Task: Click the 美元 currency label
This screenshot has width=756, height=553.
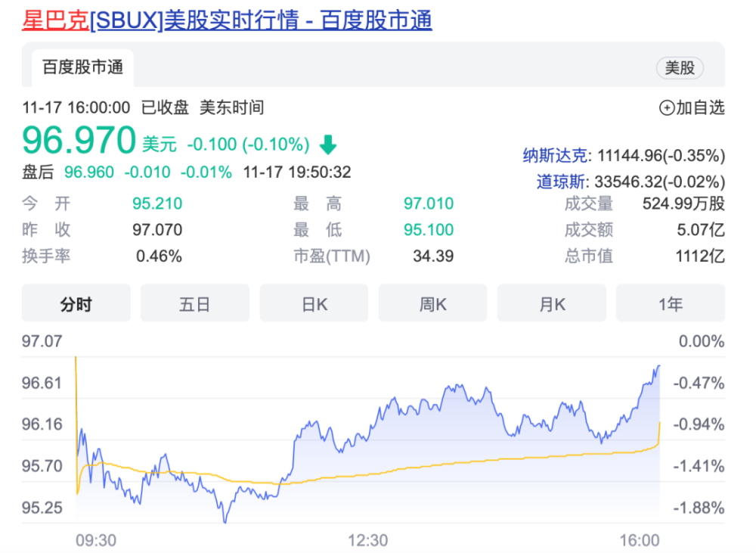Action: 160,144
